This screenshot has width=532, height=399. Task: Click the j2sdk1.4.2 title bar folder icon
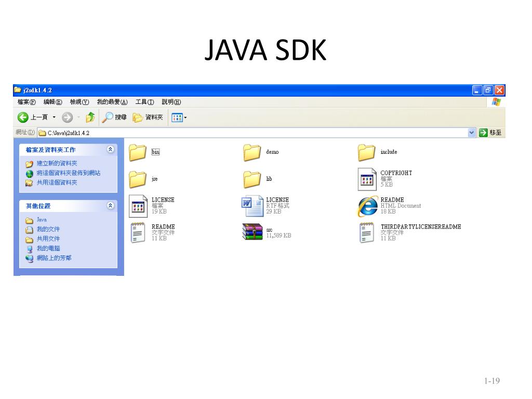point(18,90)
